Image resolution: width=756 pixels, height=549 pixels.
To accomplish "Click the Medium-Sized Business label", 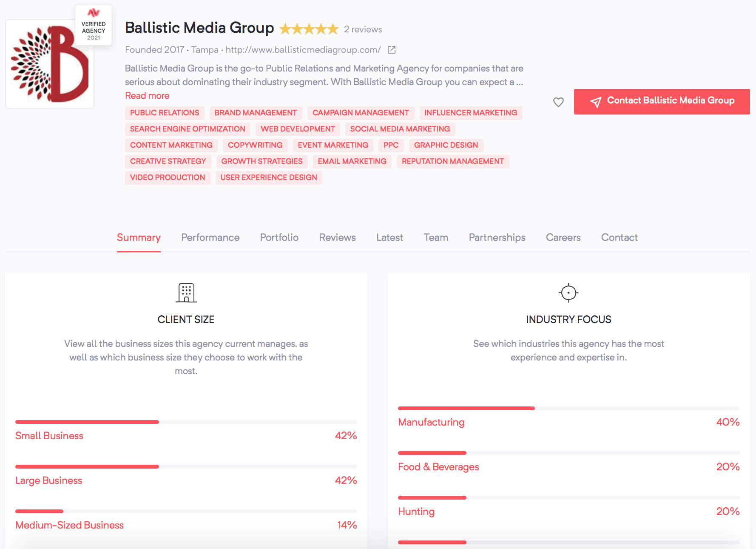I will tap(70, 525).
